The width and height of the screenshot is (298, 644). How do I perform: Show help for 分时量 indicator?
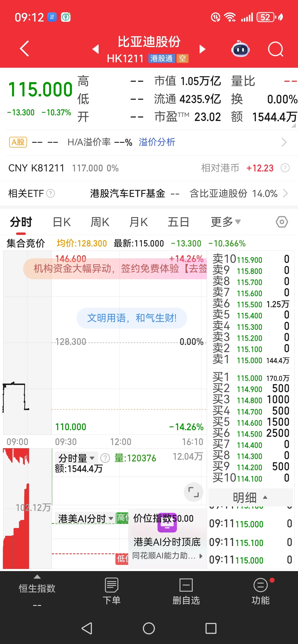[105, 458]
